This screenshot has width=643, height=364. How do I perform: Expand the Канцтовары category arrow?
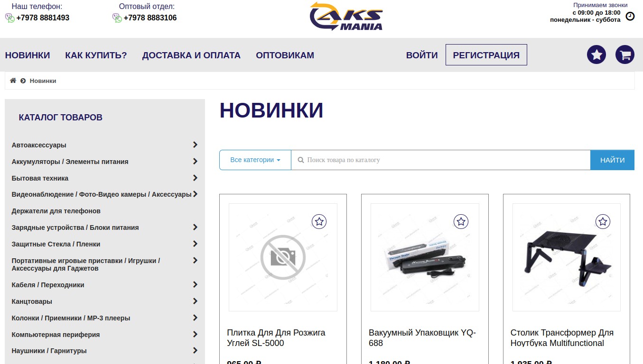[x=195, y=301]
